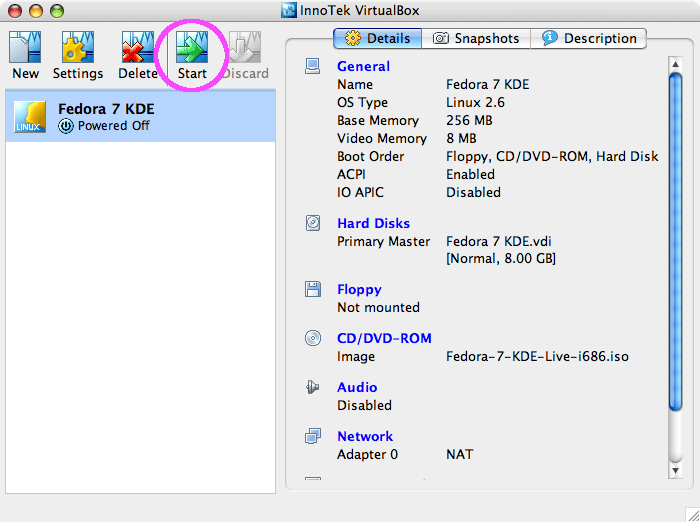Click the Hard Disks section icon
This screenshot has height=522, width=700.
[x=313, y=224]
